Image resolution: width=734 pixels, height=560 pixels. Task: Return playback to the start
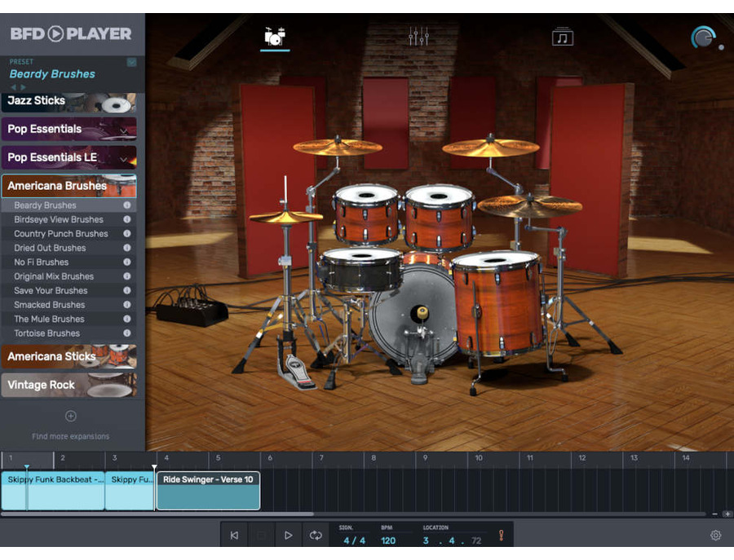pyautogui.click(x=234, y=536)
